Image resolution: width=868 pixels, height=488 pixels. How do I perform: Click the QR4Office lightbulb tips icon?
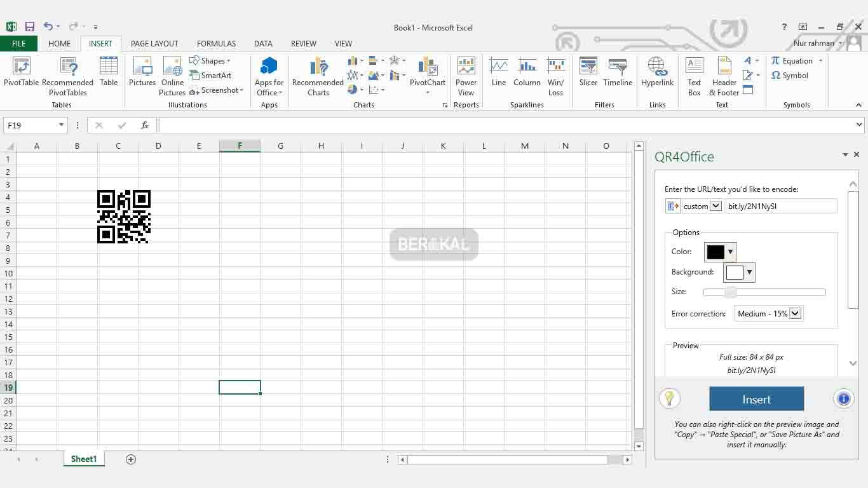[x=669, y=398]
